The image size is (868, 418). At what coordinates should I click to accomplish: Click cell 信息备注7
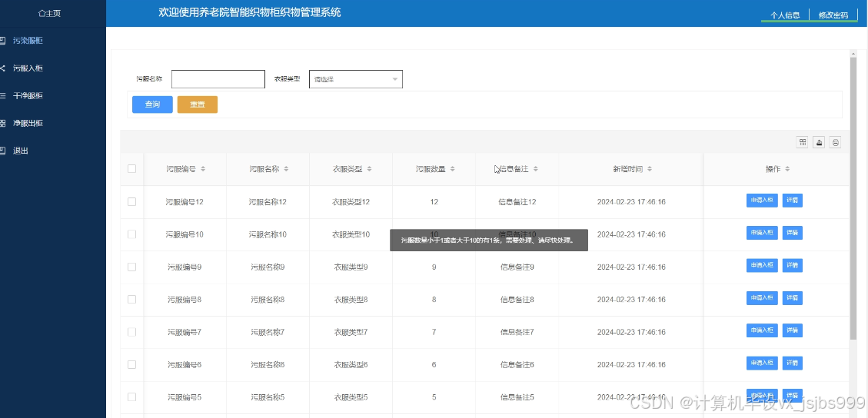pos(517,332)
